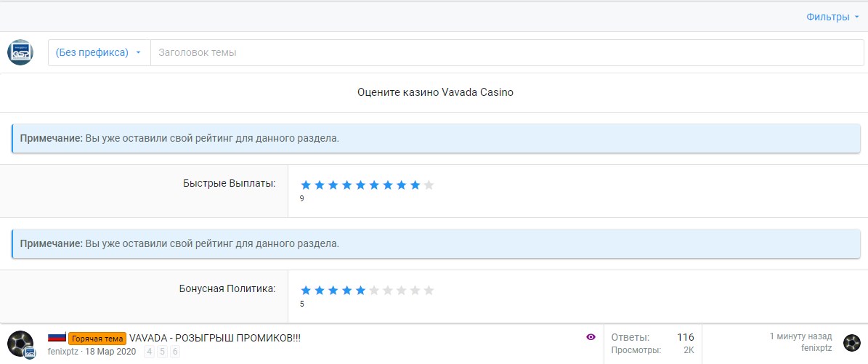
Task: Click the Russian flag icon in thread row
Action: (57, 336)
